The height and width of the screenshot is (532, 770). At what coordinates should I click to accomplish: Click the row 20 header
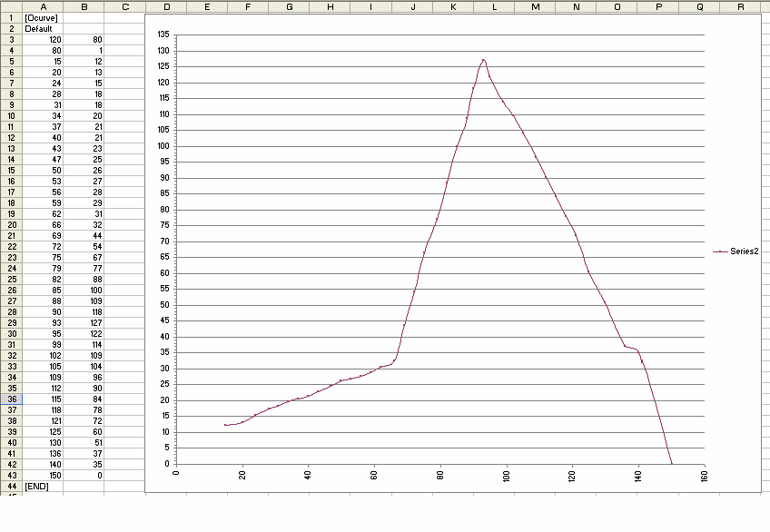pyautogui.click(x=11, y=225)
